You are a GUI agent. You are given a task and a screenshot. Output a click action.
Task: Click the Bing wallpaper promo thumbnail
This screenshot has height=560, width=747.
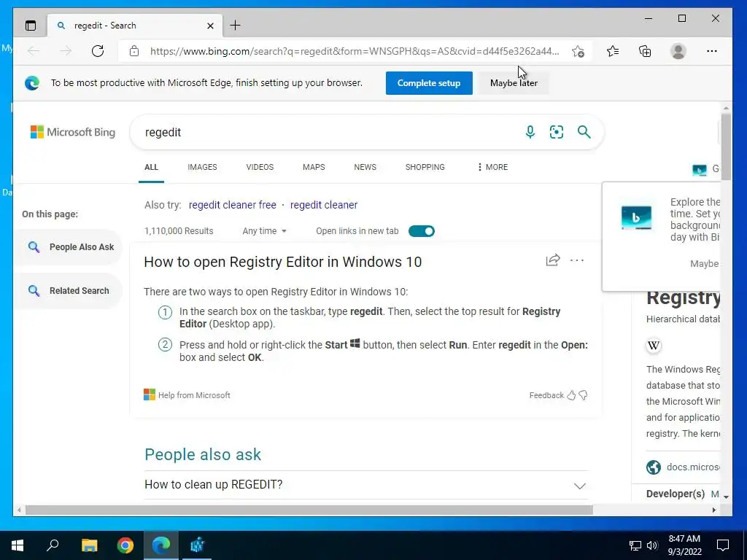click(x=636, y=218)
